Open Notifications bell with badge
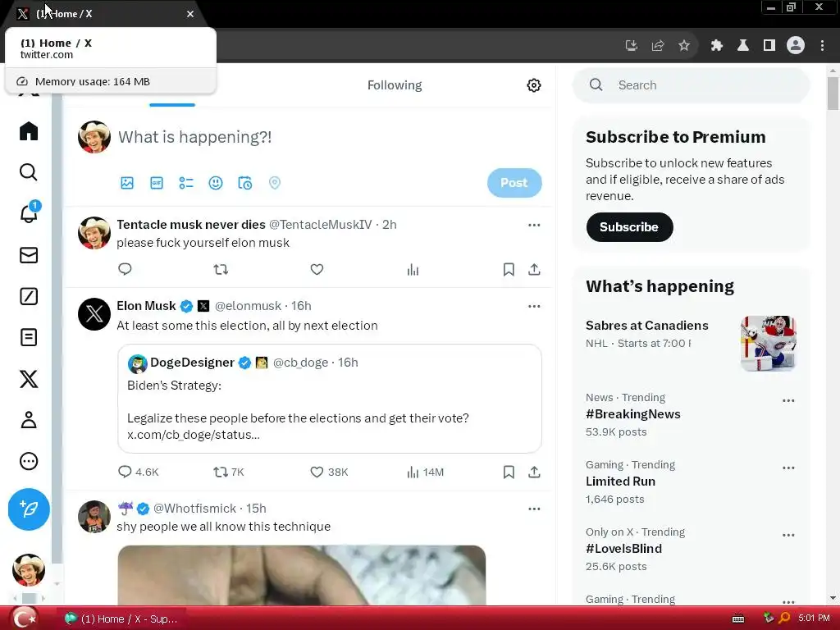This screenshot has height=630, width=840. tap(30, 212)
